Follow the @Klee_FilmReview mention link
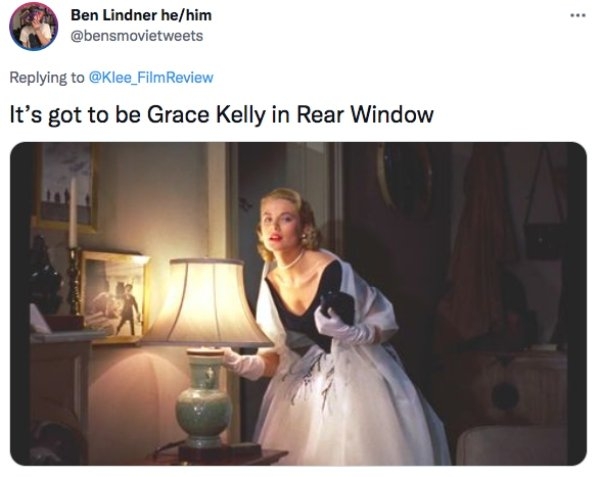The image size is (600, 477). pos(151,78)
